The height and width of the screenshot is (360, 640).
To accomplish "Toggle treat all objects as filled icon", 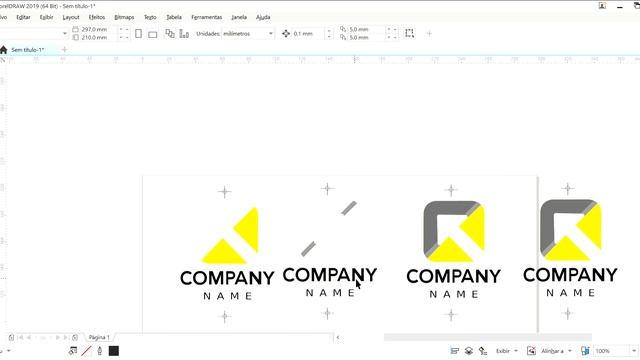I will [x=409, y=33].
